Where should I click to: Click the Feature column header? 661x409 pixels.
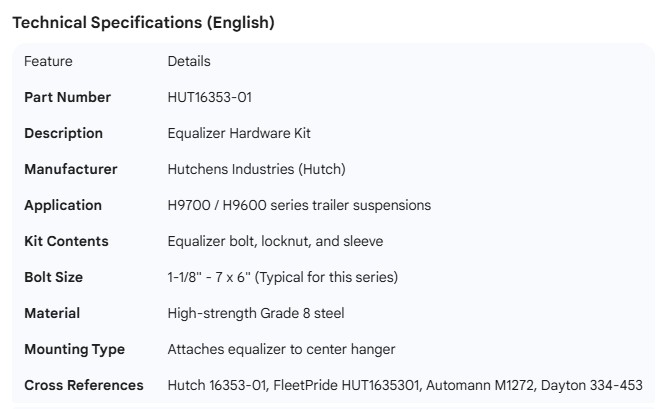(48, 61)
